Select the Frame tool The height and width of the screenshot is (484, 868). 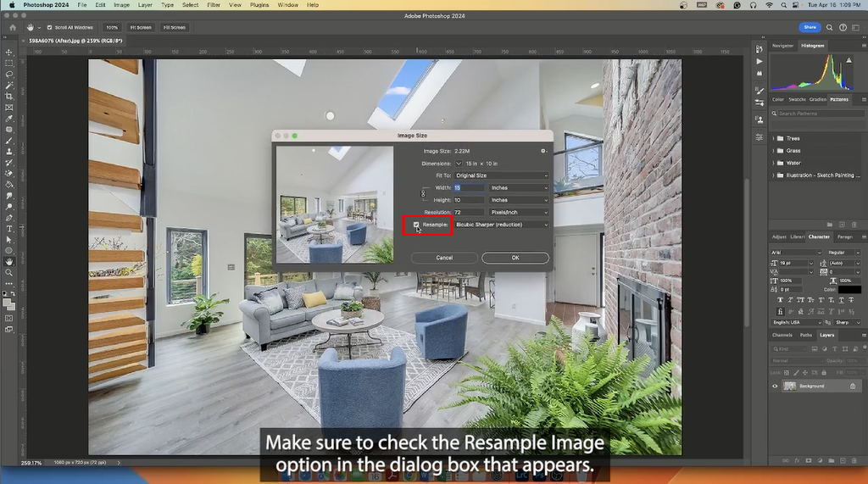point(8,108)
